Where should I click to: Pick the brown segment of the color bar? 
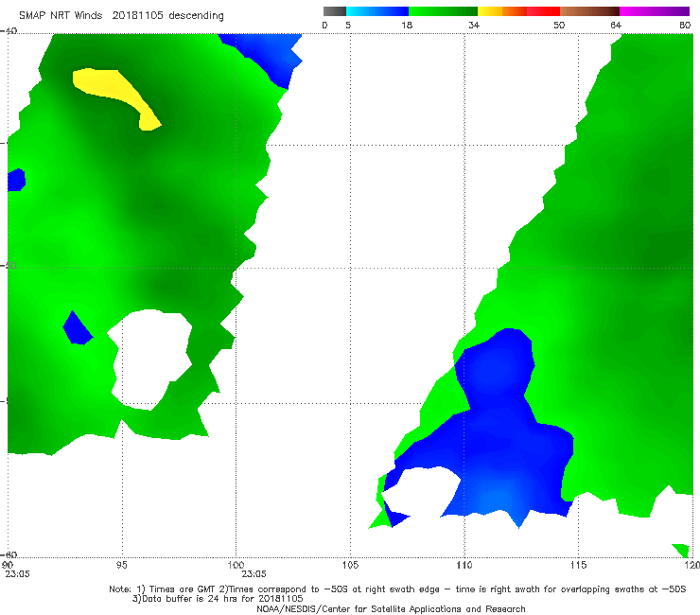tap(589, 11)
